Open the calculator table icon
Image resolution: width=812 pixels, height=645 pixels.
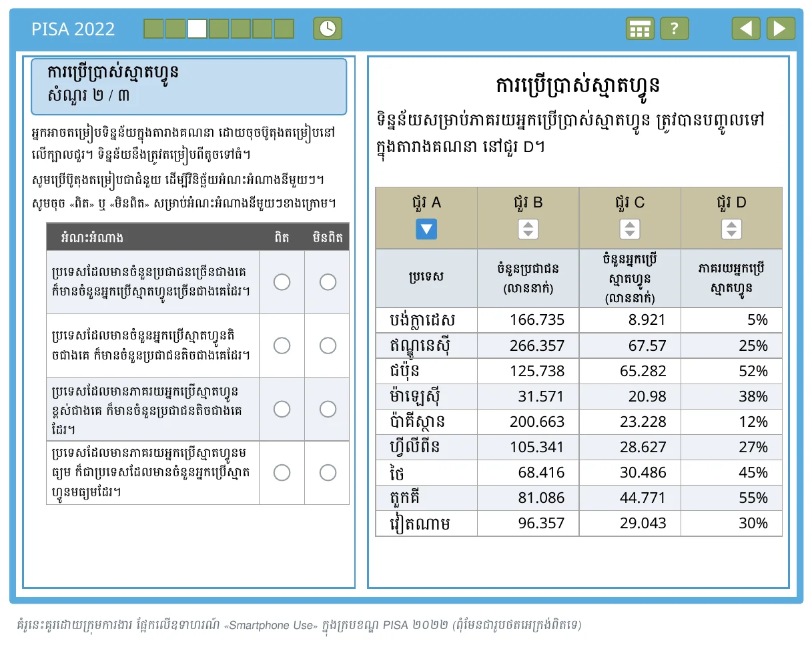click(x=640, y=29)
